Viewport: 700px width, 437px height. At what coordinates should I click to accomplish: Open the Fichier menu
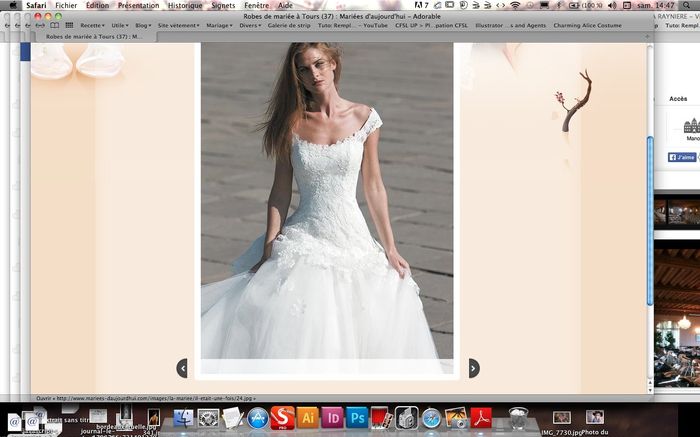coord(66,5)
